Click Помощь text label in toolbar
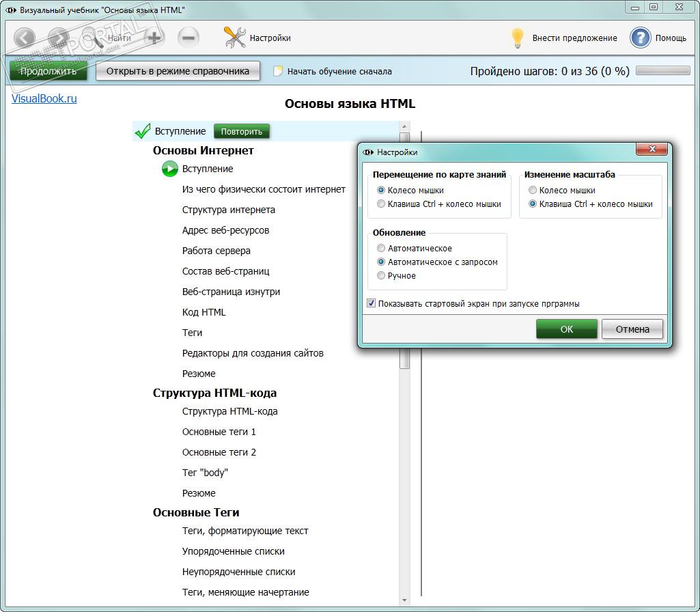 coord(671,38)
